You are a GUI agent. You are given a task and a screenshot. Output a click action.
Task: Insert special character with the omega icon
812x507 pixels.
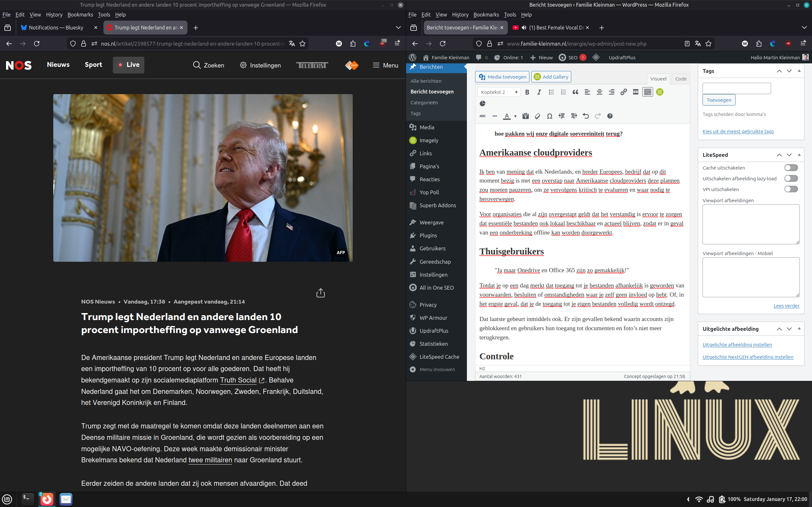coord(549,116)
